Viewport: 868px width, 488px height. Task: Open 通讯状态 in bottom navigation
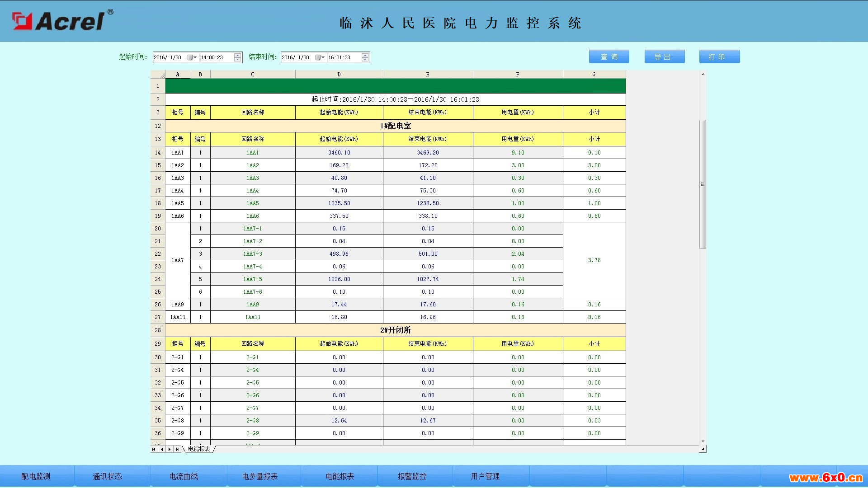click(107, 476)
